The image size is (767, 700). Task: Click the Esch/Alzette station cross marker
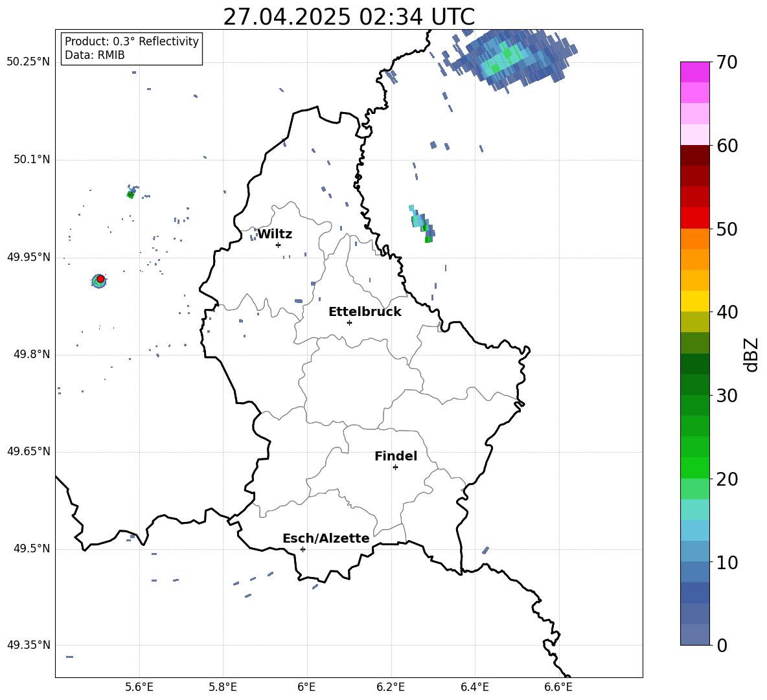(x=303, y=549)
